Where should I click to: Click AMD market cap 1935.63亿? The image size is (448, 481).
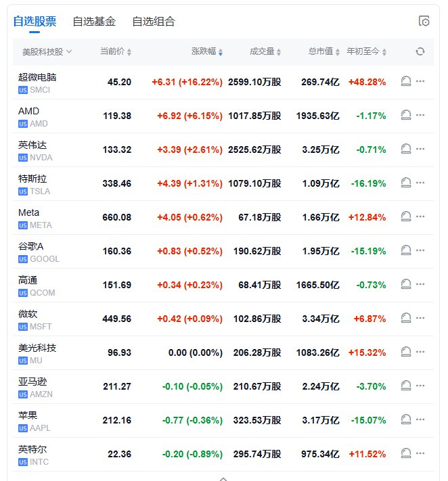click(x=318, y=116)
